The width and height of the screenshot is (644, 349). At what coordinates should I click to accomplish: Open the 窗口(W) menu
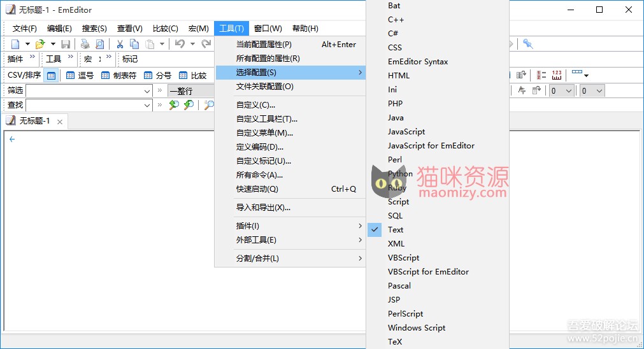(268, 28)
